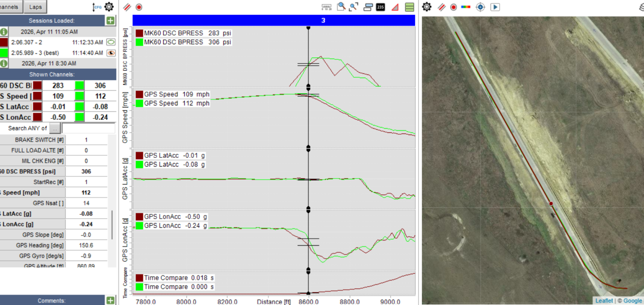Viewport: 644px width, 305px height.
Task: Click the red record button in chart toolbar
Action: click(139, 7)
